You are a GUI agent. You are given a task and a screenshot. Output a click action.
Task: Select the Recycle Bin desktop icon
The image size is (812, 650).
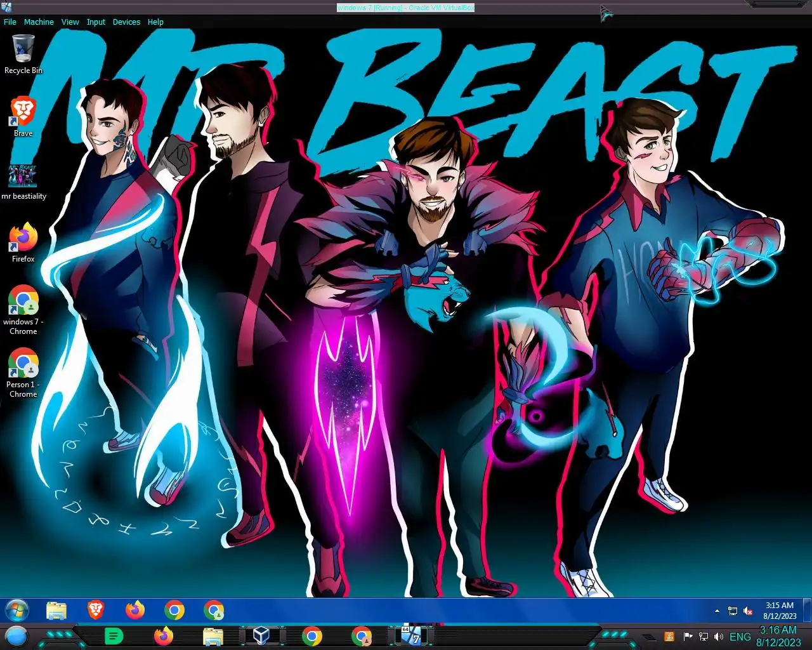click(23, 55)
